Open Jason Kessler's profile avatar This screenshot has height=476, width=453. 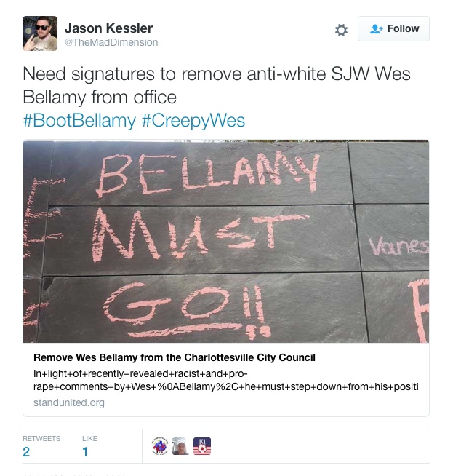click(40, 33)
